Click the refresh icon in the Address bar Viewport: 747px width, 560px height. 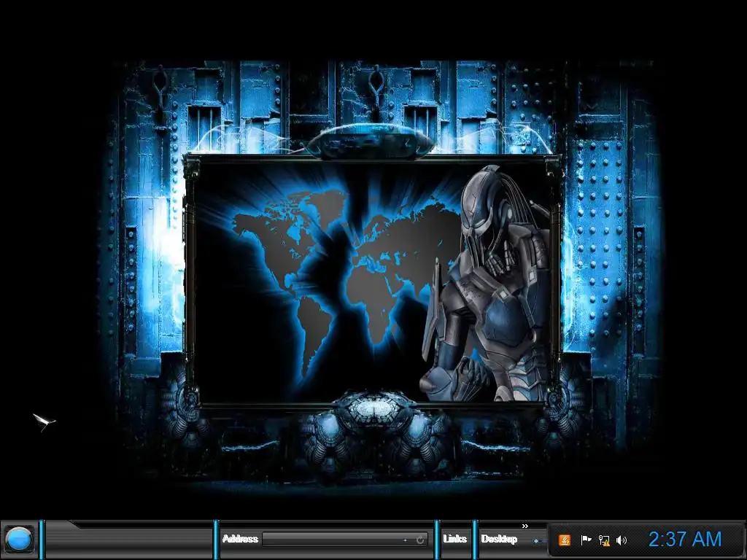click(419, 540)
